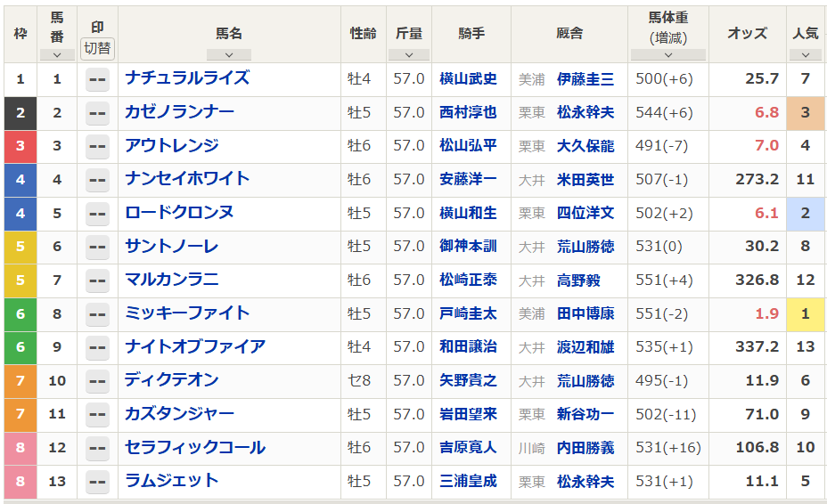The width and height of the screenshot is (827, 504).
Task: Open horse page for マルカンラニ
Action: pos(172,280)
